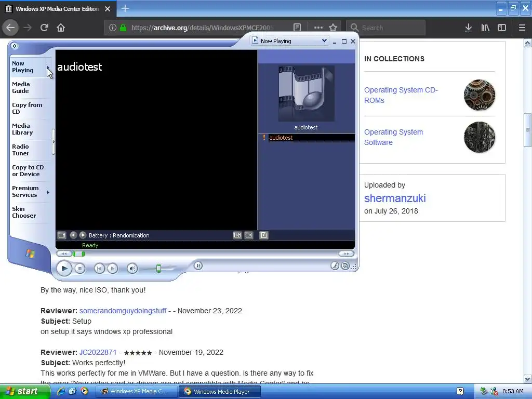Click the gears collection thumbnail
The width and height of the screenshot is (532, 399).
click(x=480, y=95)
